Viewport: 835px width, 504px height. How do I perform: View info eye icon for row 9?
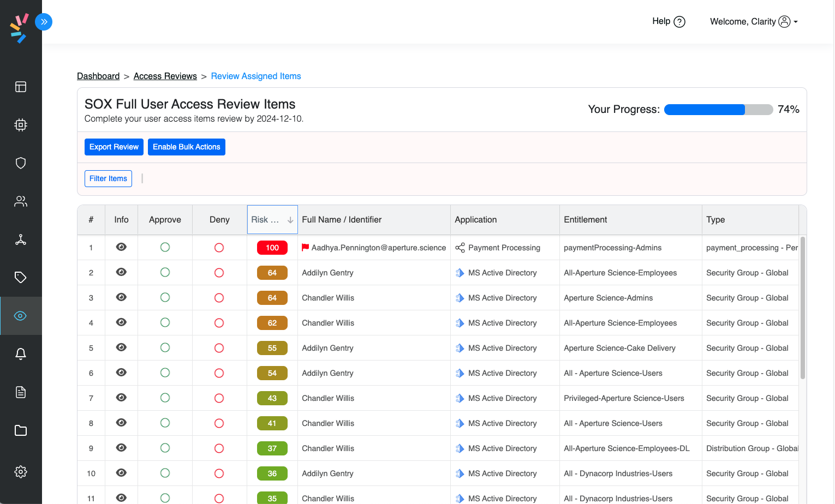[x=121, y=448]
